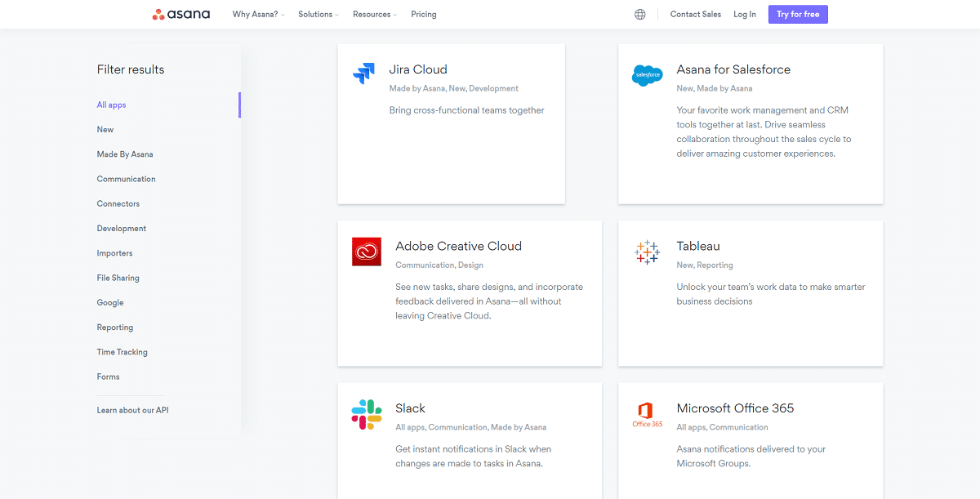The height and width of the screenshot is (499, 980).
Task: Select Pricing in the top navigation
Action: pos(423,14)
